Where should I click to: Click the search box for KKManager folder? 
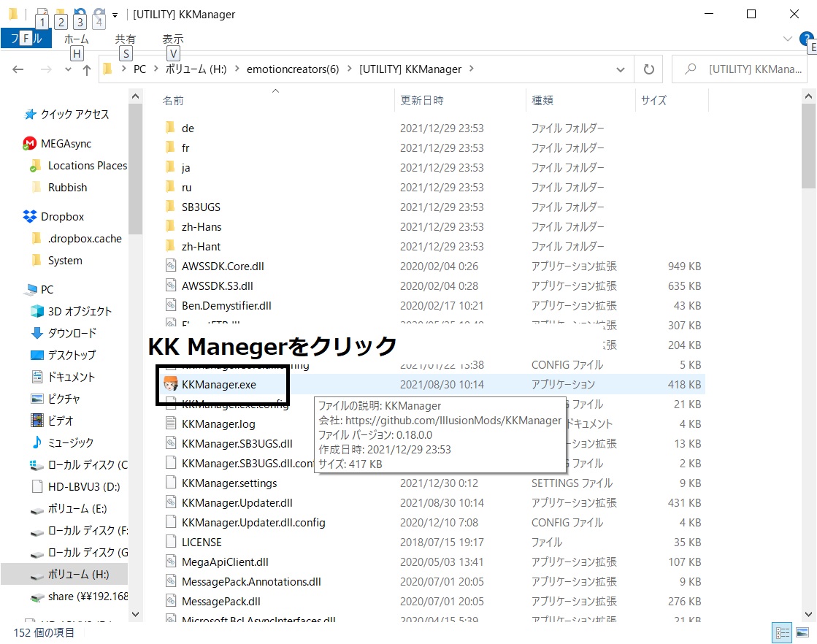(740, 69)
